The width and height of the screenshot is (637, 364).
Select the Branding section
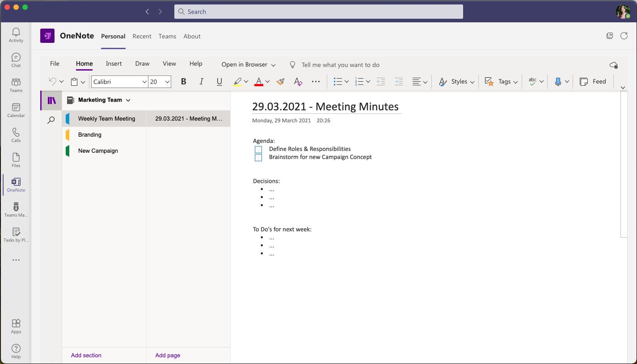tap(104, 135)
